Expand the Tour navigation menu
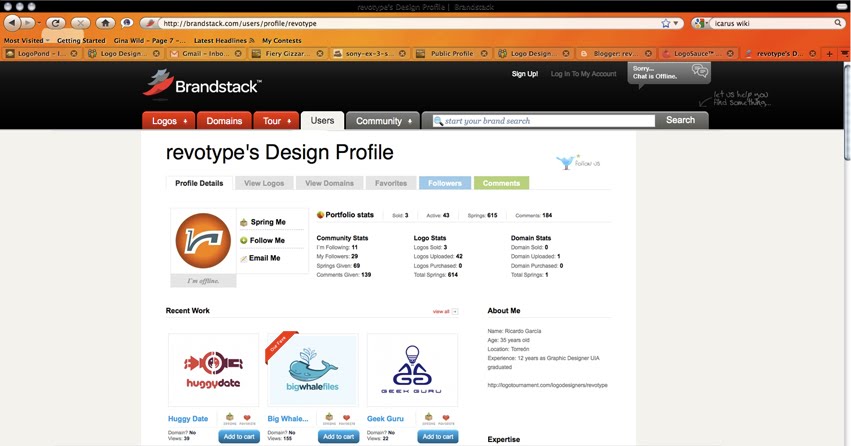The width and height of the screenshot is (851, 446). point(289,121)
